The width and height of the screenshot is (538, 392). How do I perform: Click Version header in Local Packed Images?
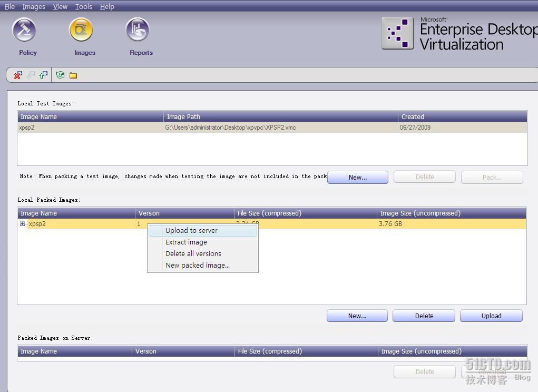tap(184, 213)
